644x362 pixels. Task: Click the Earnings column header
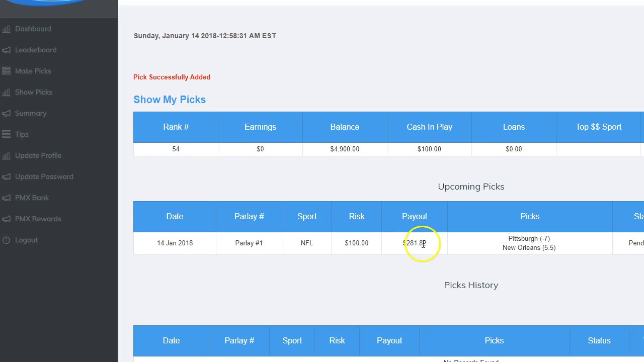[x=260, y=127]
